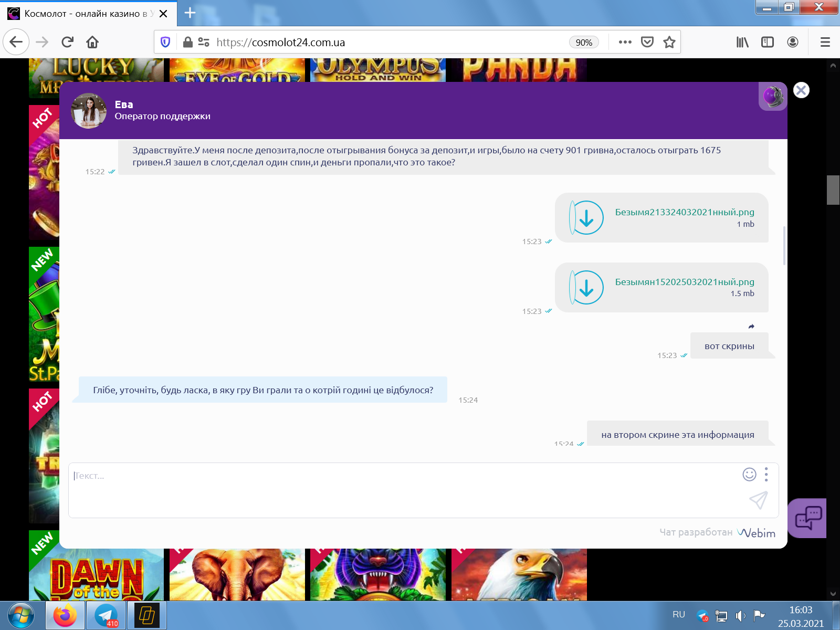Open Action Center flag tray icon
Viewport: 840px width, 630px height.
click(x=759, y=615)
